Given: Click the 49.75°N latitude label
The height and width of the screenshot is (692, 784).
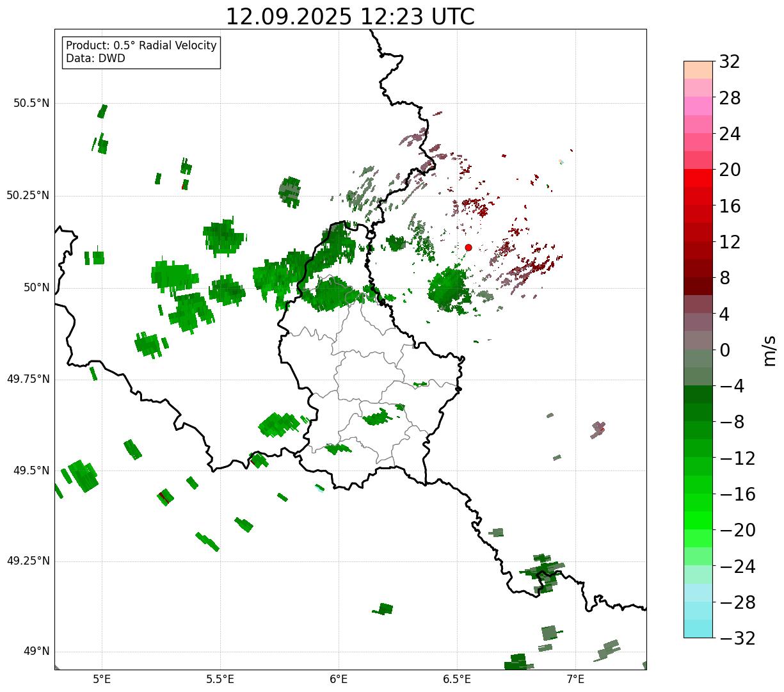Looking at the screenshot, I should tap(28, 379).
